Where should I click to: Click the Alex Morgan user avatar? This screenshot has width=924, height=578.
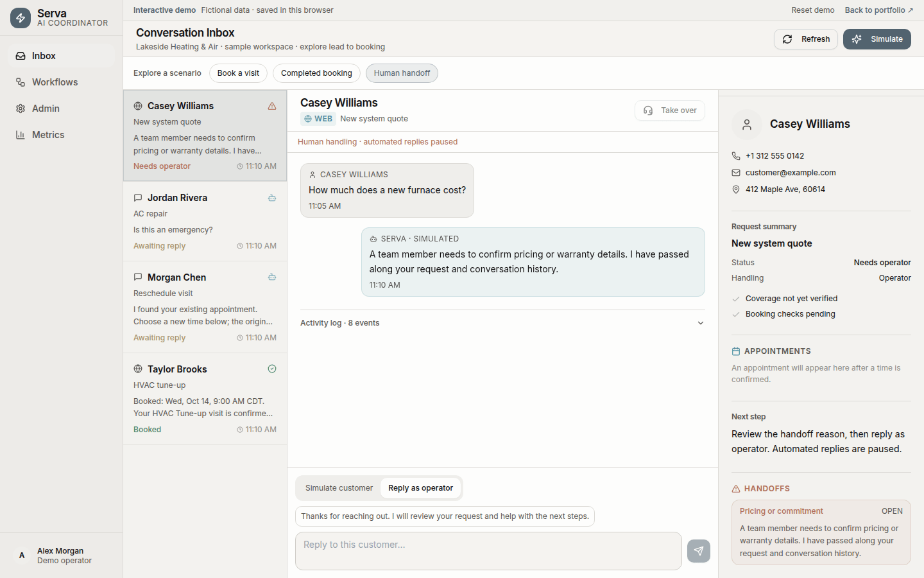(22, 556)
